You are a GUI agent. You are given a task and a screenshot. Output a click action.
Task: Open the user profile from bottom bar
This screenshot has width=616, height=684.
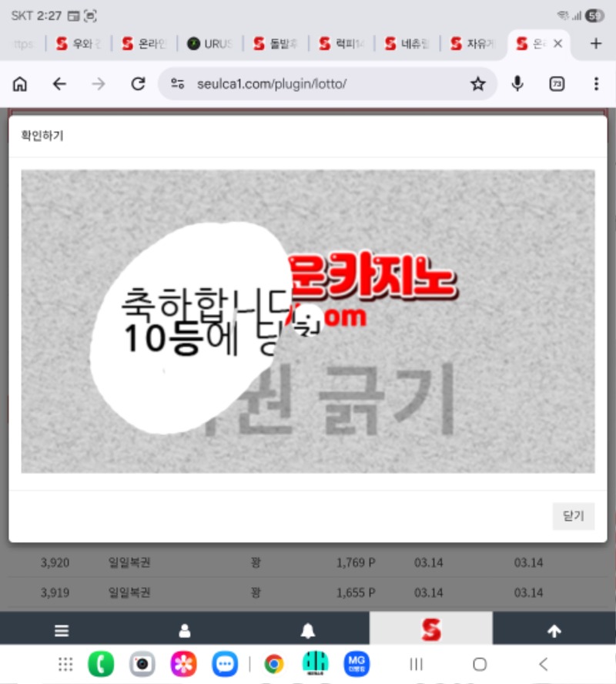(185, 631)
